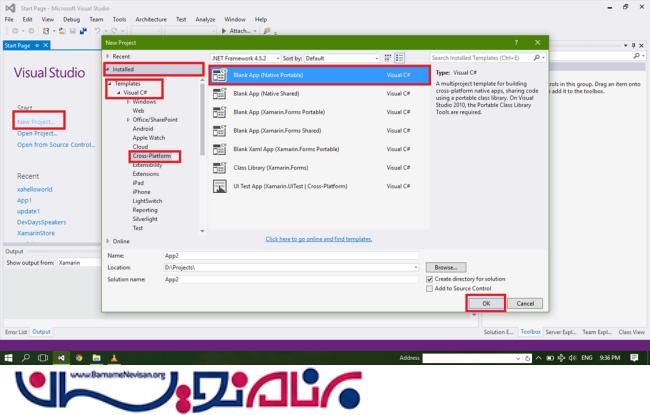Open the Windows Start menu
Image resolution: width=650 pixels, height=415 pixels.
[x=8, y=358]
